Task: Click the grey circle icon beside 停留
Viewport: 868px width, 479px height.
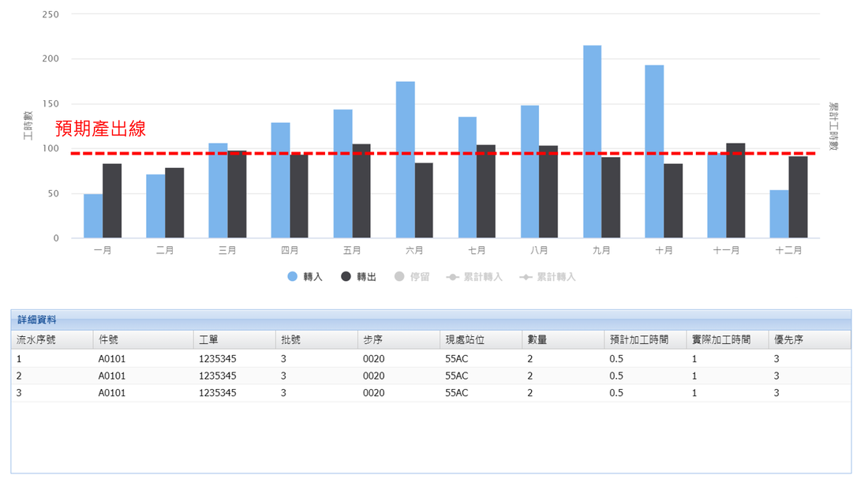Action: tap(398, 277)
